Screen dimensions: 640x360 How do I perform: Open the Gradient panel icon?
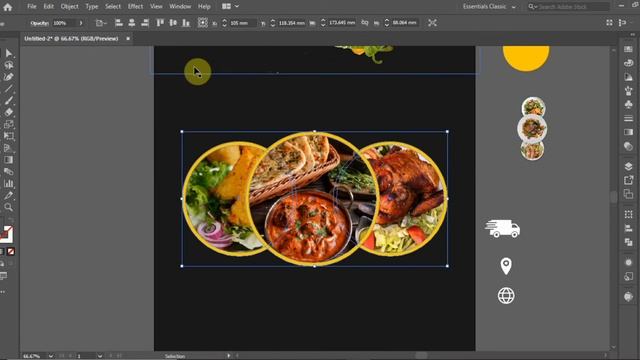pyautogui.click(x=629, y=132)
